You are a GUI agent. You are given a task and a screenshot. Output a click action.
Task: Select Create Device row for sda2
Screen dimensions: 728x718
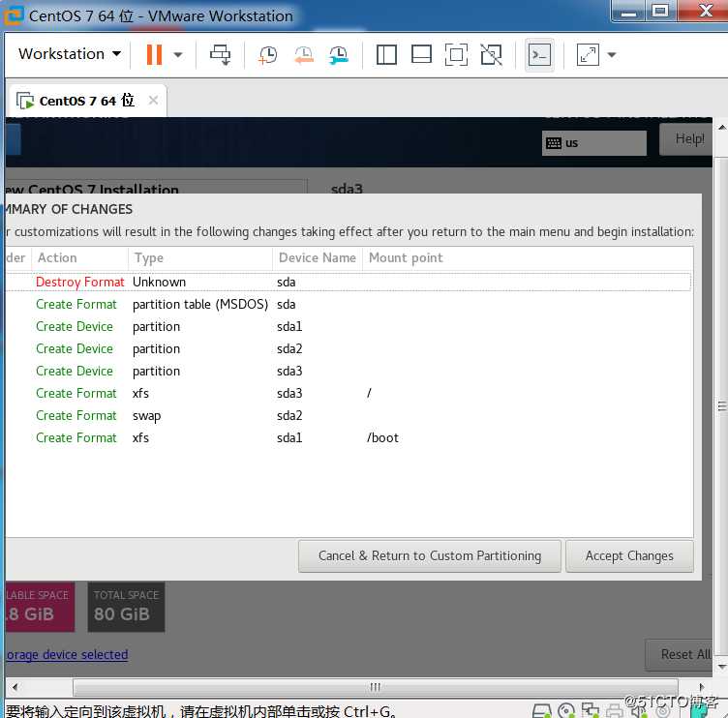tap(349, 349)
